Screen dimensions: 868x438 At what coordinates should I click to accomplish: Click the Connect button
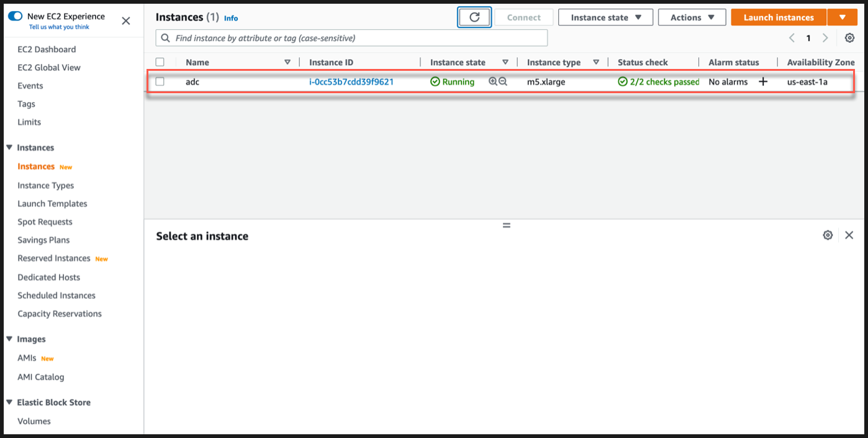tap(524, 17)
